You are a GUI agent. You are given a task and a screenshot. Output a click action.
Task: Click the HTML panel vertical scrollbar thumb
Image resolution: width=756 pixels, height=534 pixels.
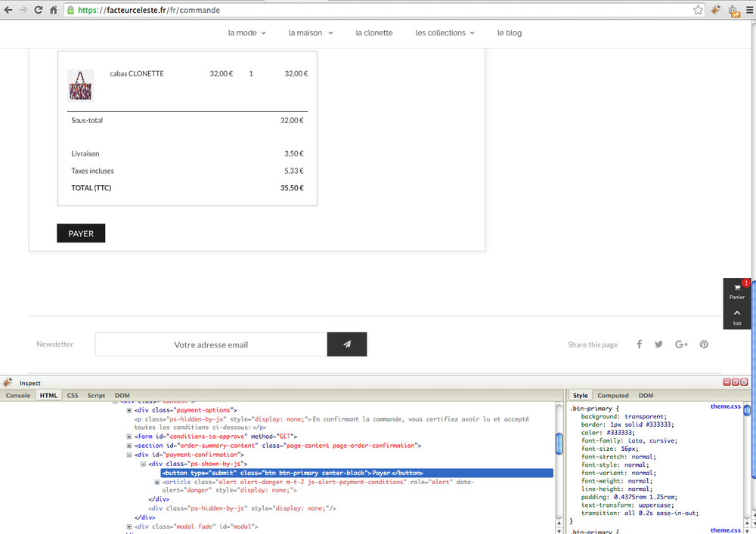(559, 443)
